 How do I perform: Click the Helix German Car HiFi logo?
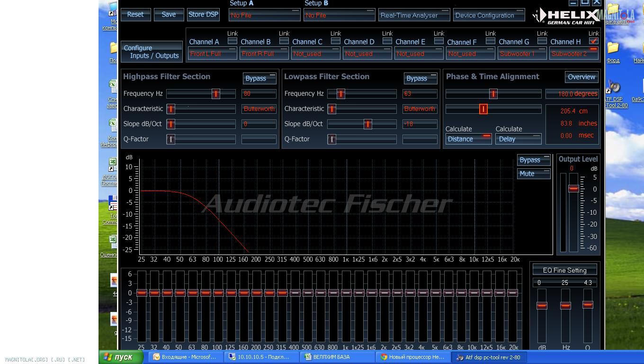[566, 16]
